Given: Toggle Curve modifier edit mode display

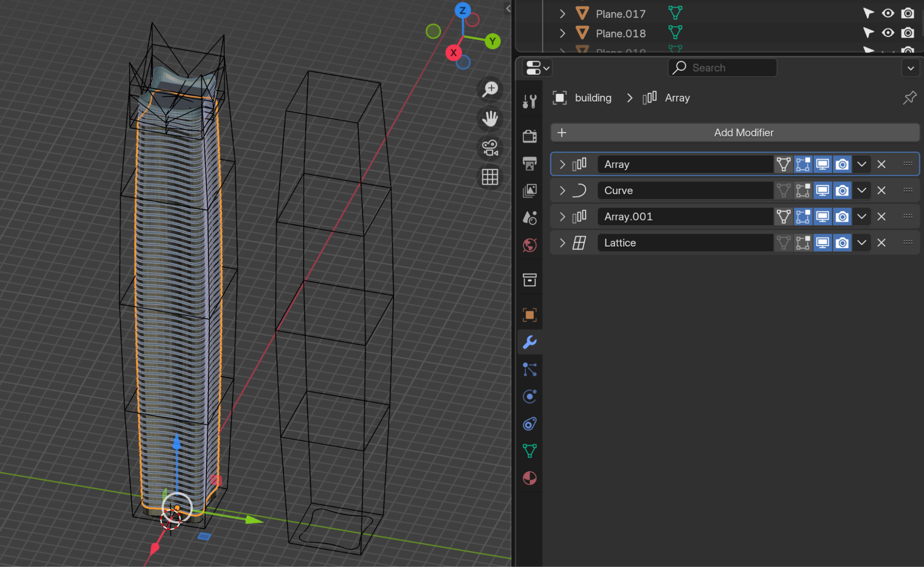Looking at the screenshot, I should tap(803, 191).
